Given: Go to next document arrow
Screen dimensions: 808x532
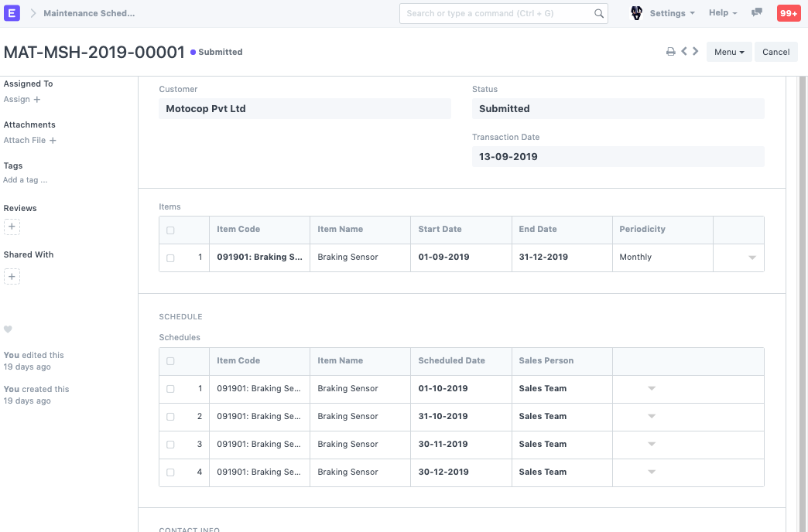Looking at the screenshot, I should (696, 52).
